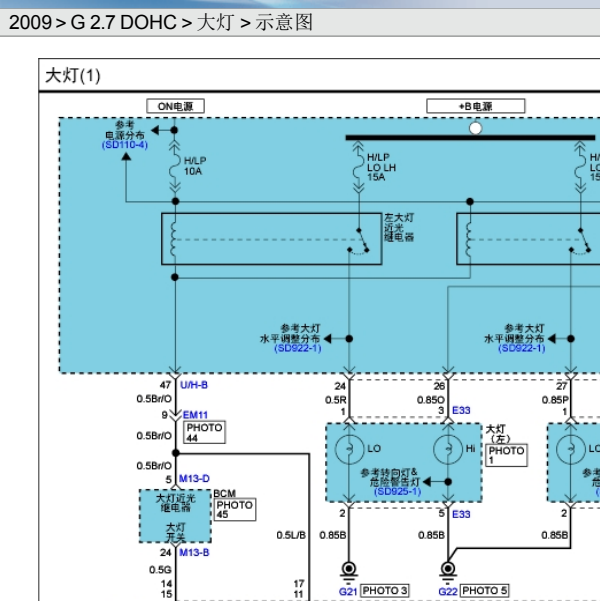Image resolution: width=600 pixels, height=601 pixels.
Task: Click the +B电源 label box
Action: 476,106
